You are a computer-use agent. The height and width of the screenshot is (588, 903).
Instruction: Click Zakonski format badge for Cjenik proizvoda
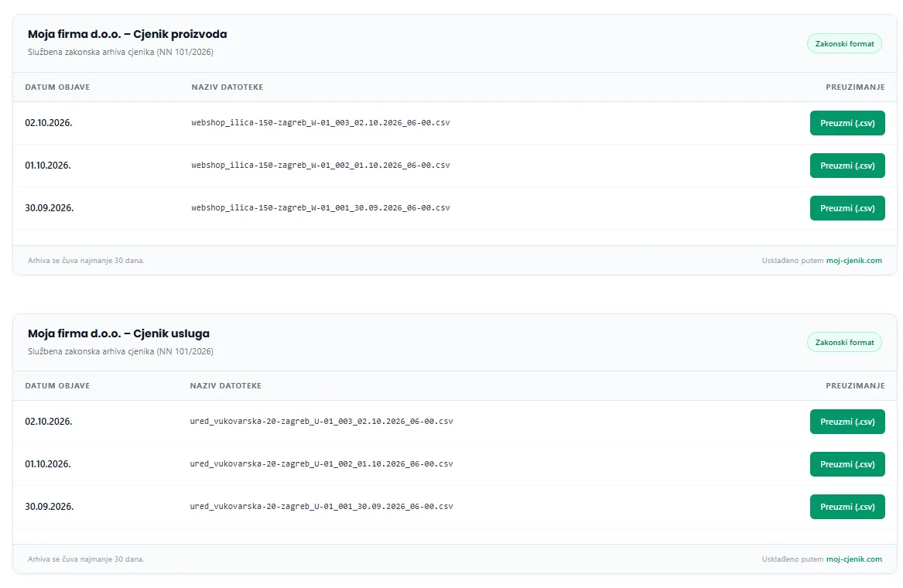(x=844, y=44)
